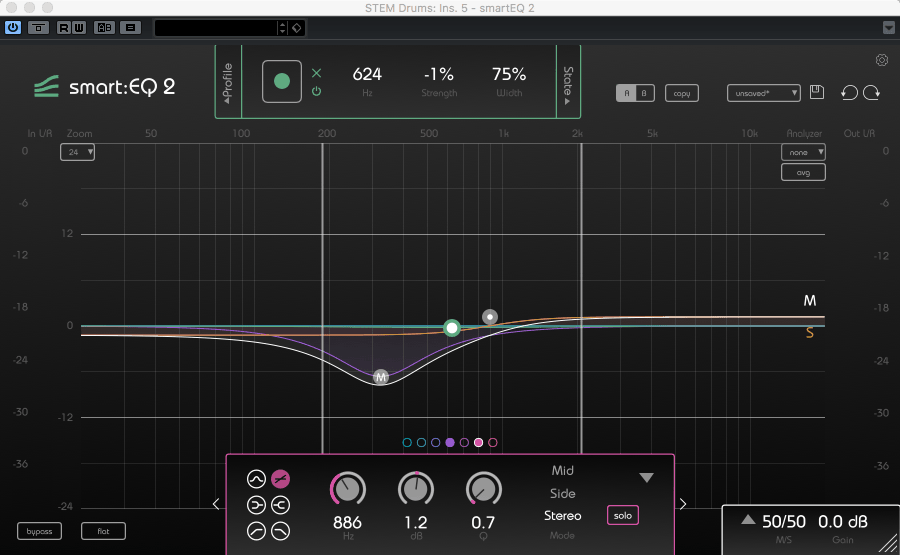The height and width of the screenshot is (555, 900).
Task: Select the fifth hollow purple band dot
Action: 464,443
